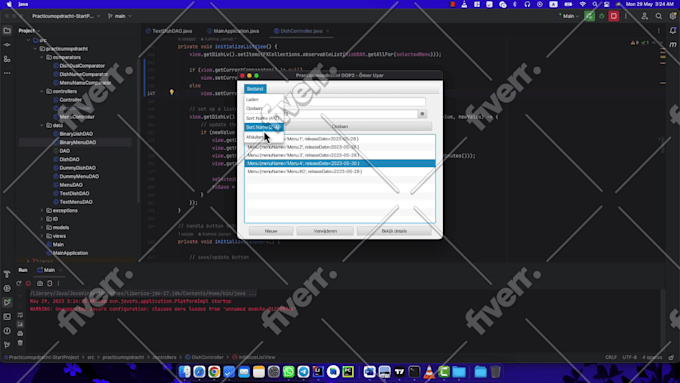The width and height of the screenshot is (680, 383).
Task: Open the Main run configuration dropdown
Action: pos(569,16)
